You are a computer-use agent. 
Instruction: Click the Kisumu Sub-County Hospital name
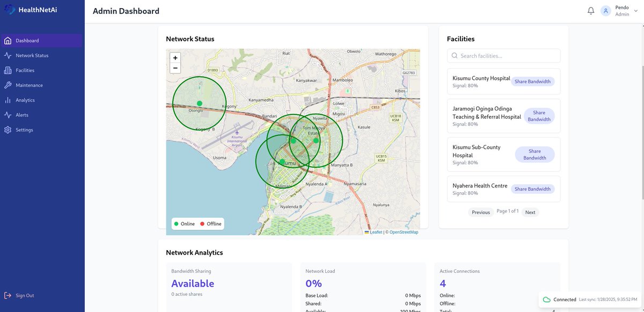point(477,151)
